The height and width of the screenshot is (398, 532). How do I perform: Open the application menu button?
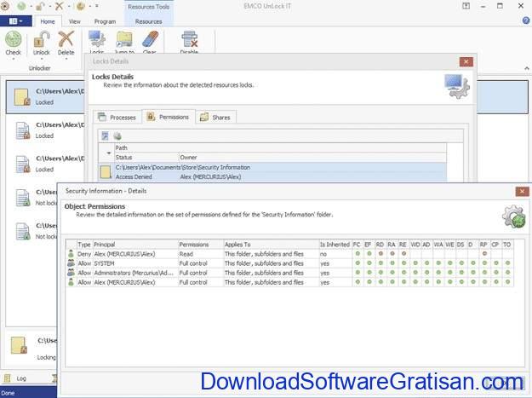tap(16, 21)
